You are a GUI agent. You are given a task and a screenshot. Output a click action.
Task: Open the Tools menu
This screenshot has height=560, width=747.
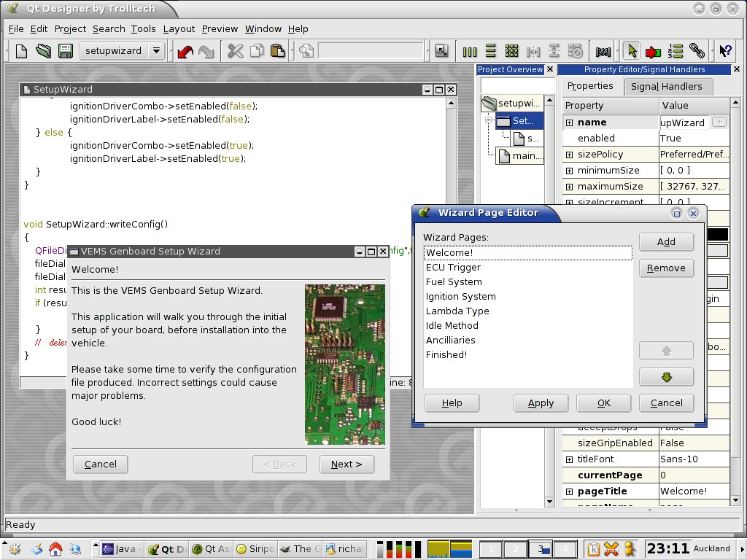[x=144, y=29]
